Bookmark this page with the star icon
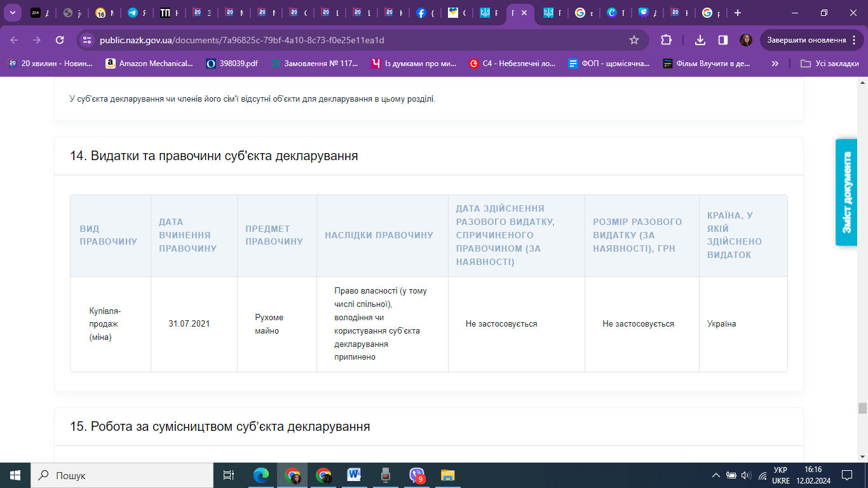The width and height of the screenshot is (868, 488). pyautogui.click(x=634, y=40)
